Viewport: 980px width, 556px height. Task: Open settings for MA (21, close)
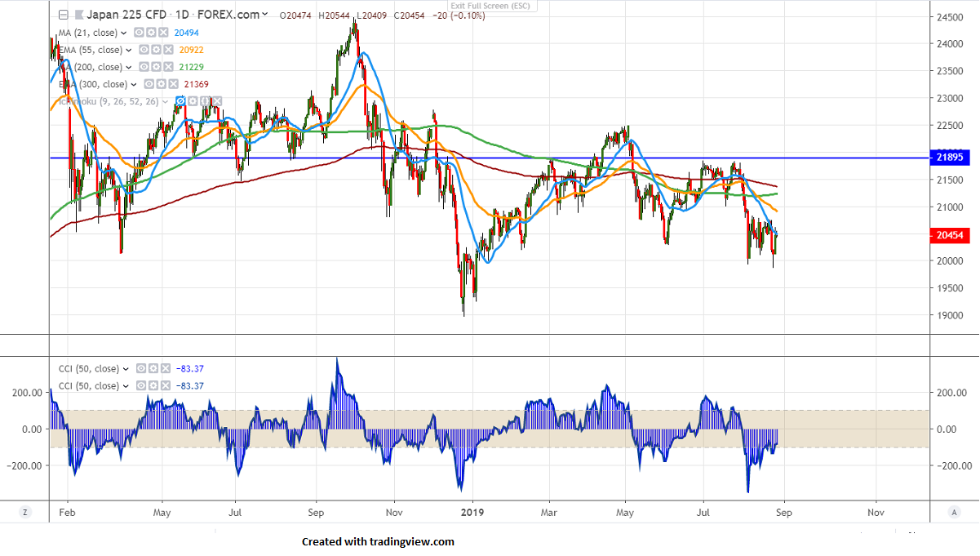151,33
